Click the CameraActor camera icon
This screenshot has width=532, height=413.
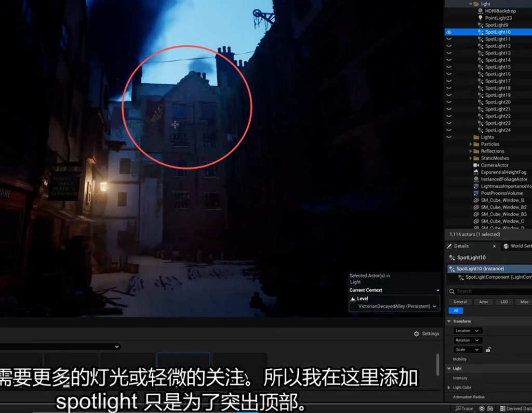pyautogui.click(x=476, y=165)
